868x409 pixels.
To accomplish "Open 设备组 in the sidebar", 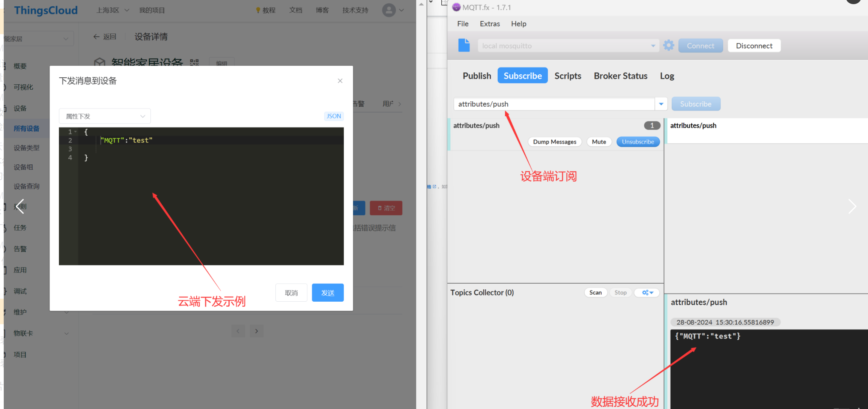I will [23, 167].
